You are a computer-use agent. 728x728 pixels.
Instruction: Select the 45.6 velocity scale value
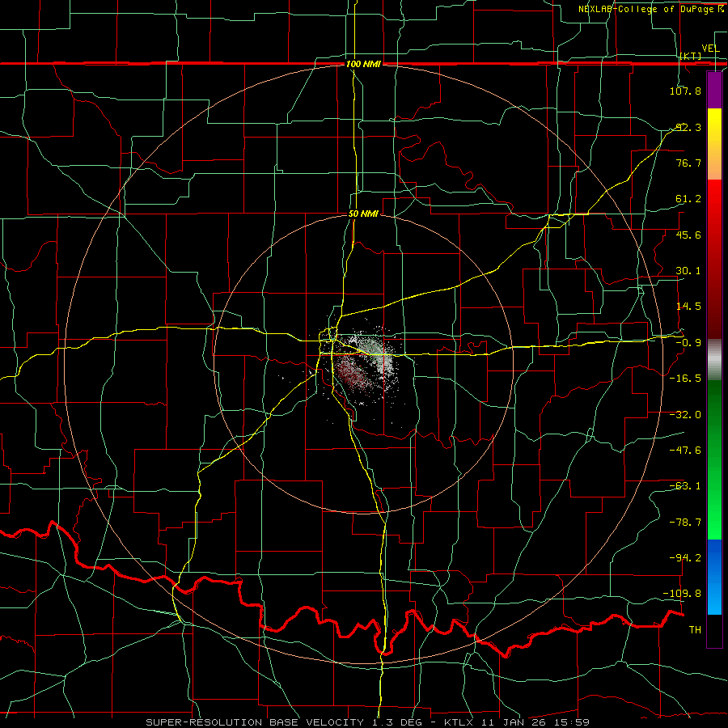688,235
